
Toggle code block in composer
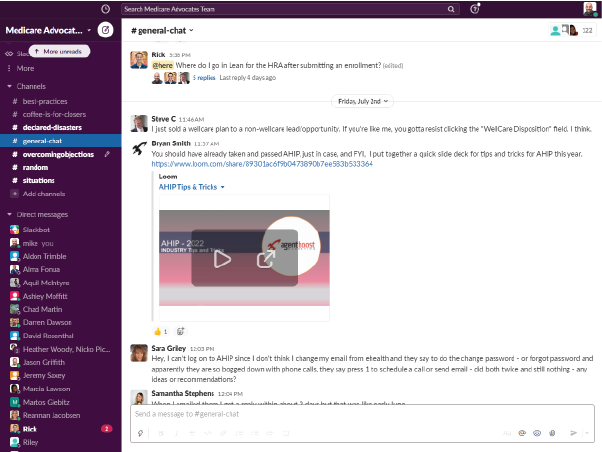(286, 433)
